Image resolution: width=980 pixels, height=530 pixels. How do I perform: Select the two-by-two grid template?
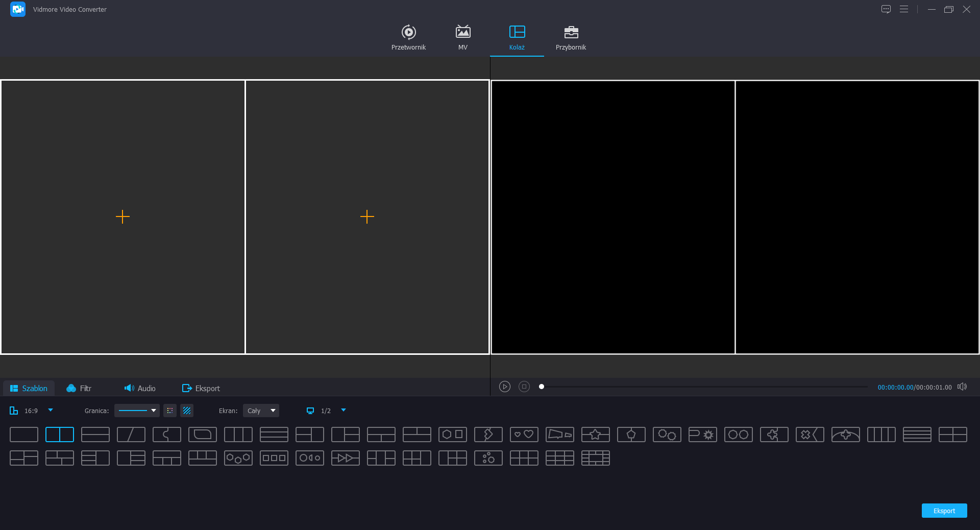pos(953,435)
